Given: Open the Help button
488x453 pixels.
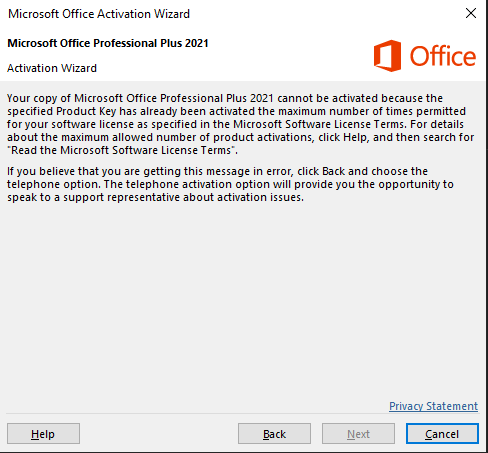Looking at the screenshot, I should (43, 433).
